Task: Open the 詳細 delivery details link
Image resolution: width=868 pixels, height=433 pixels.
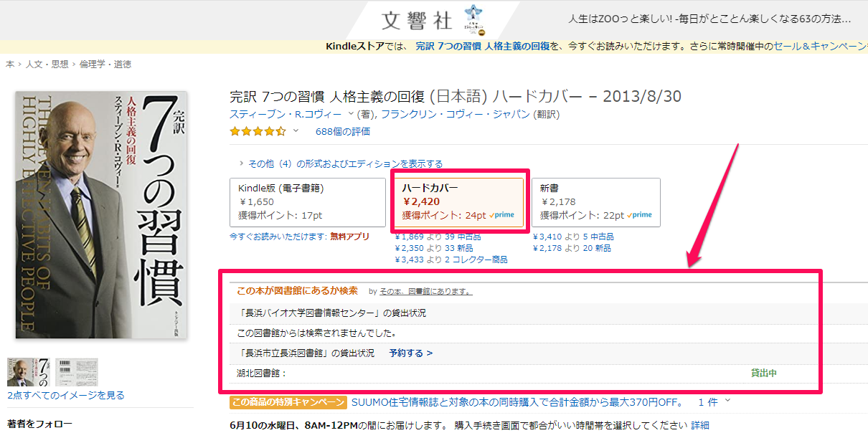Action: pyautogui.click(x=700, y=425)
